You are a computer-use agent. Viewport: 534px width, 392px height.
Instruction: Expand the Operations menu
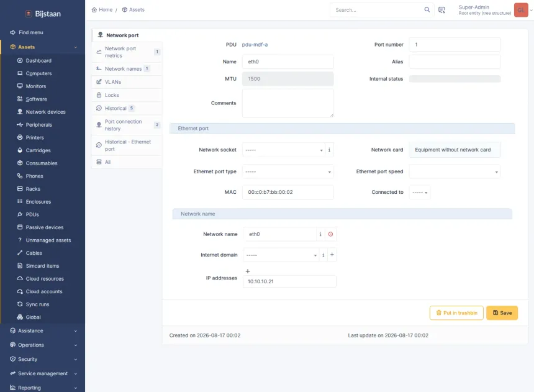(x=43, y=345)
